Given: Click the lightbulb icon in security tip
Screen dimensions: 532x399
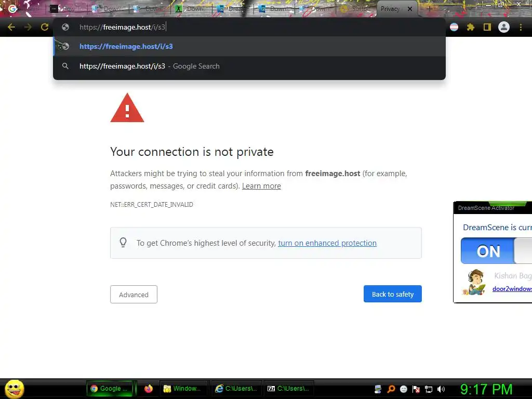Looking at the screenshot, I should pos(123,243).
